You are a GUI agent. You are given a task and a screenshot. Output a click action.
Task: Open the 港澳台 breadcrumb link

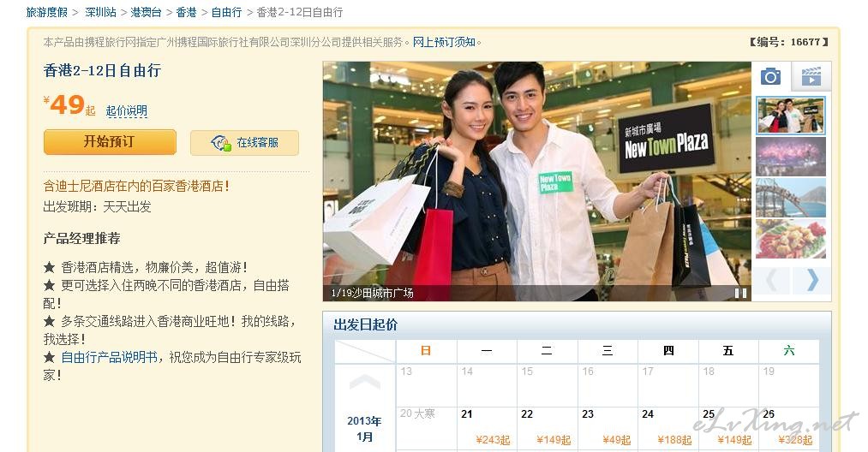coord(146,12)
